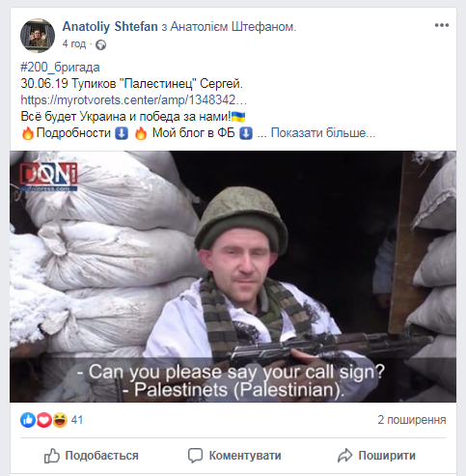Click the Коментувати comment button
Viewport: 466px width, 476px height.
click(234, 456)
